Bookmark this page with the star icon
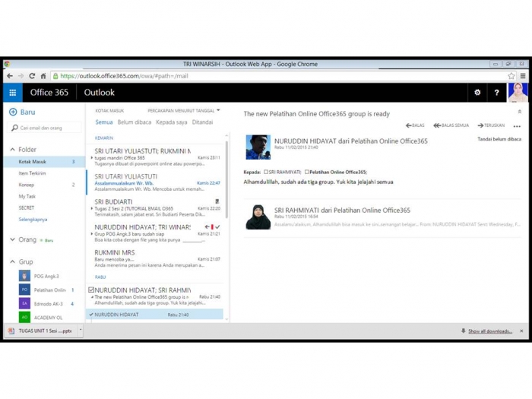This screenshot has height=399, width=532. tap(511, 76)
